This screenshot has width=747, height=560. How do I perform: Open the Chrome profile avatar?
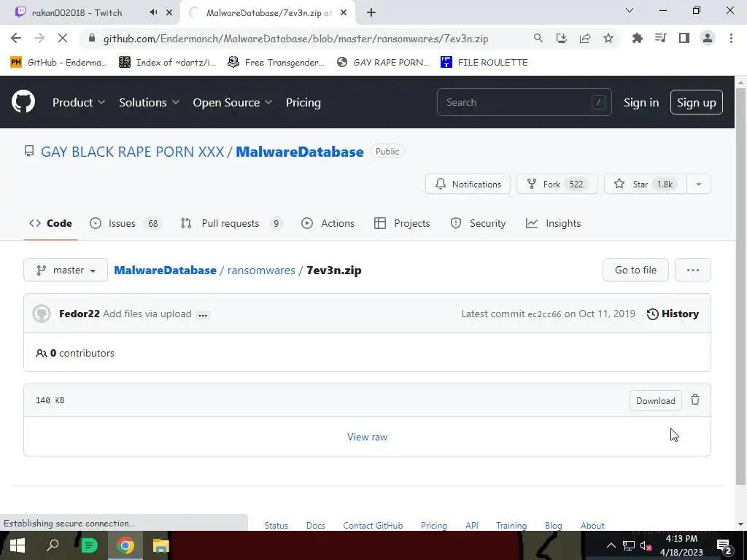click(x=708, y=39)
